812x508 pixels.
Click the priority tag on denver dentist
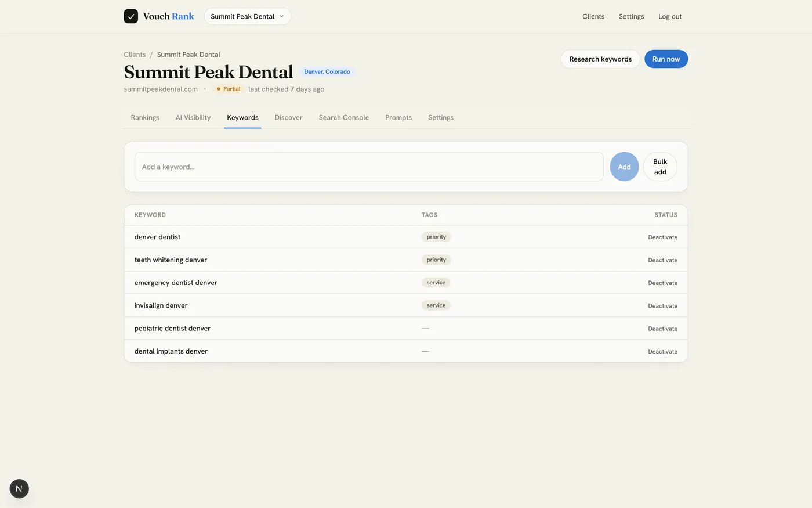436,237
